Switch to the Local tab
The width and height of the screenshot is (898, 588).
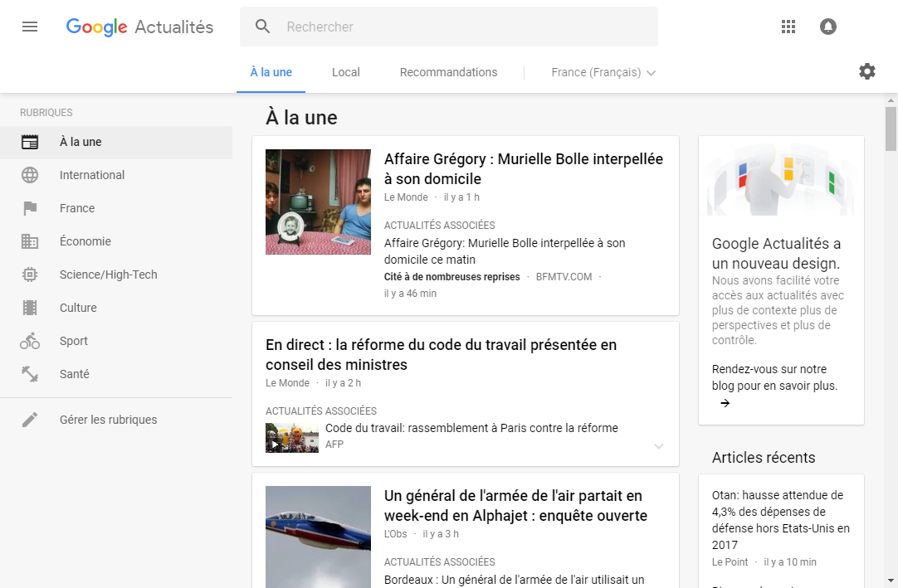point(346,72)
